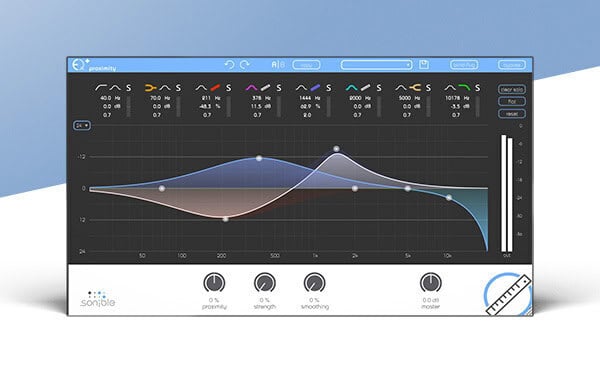This screenshot has width=600, height=373.
Task: Switch to state B
Action: (282, 65)
